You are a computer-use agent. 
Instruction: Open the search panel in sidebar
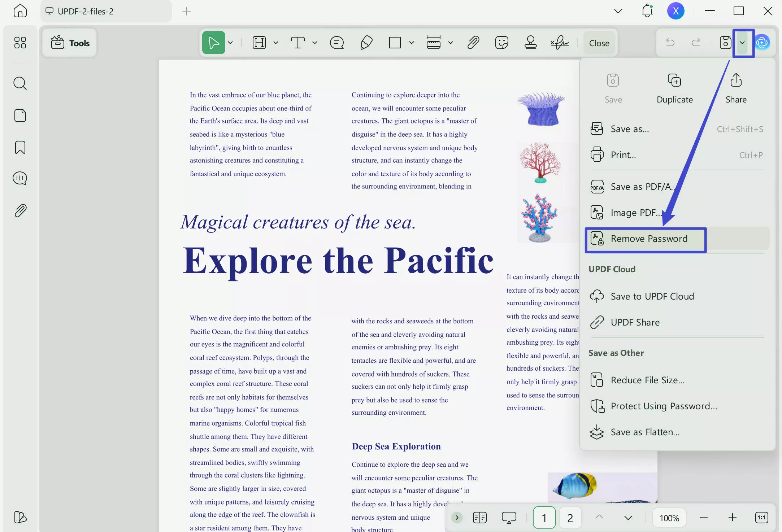pos(20,83)
